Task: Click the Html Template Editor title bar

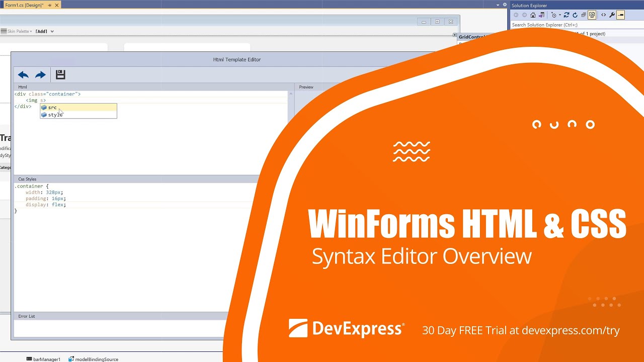Action: pos(236,59)
